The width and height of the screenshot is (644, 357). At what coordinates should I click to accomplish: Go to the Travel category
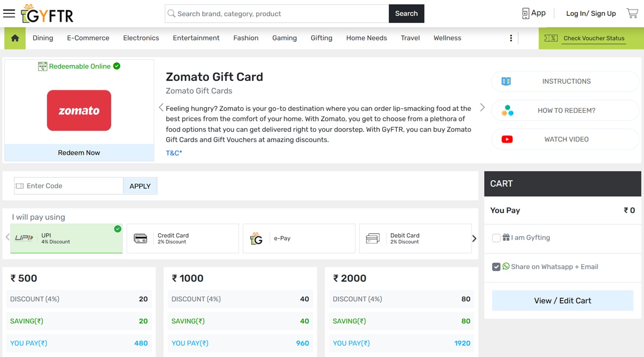(410, 38)
